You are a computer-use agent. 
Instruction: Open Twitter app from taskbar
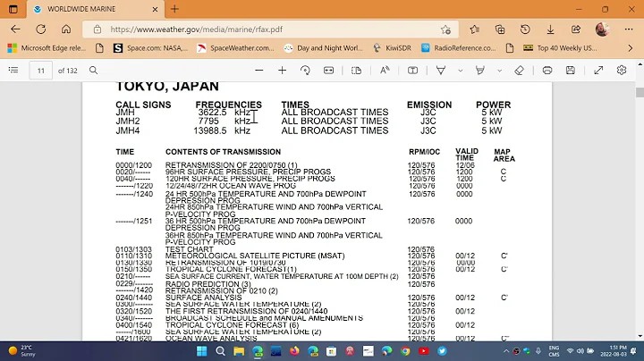tap(442, 351)
